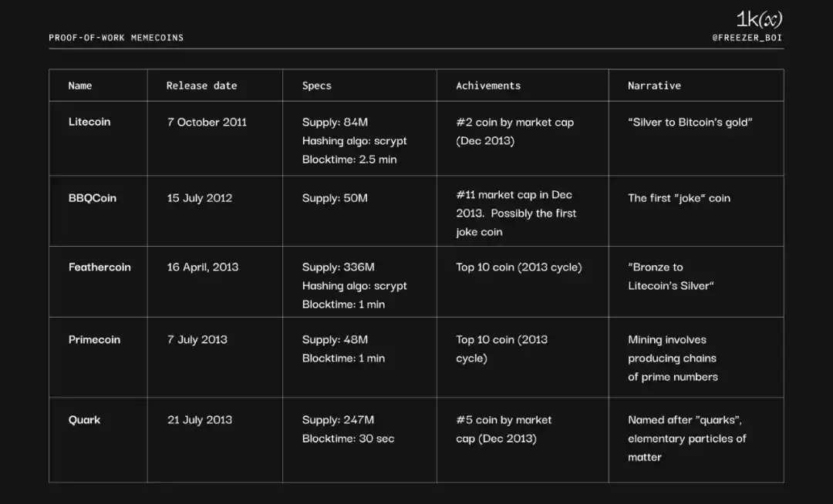This screenshot has width=833, height=504.
Task: Click the Achivements column header
Action: click(488, 86)
